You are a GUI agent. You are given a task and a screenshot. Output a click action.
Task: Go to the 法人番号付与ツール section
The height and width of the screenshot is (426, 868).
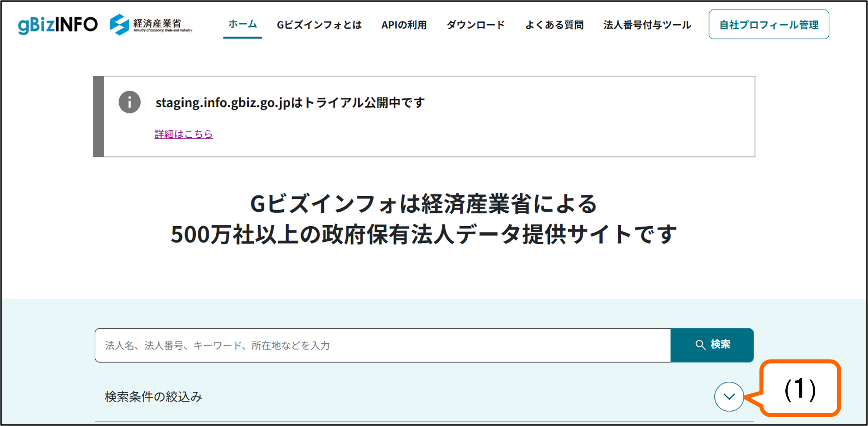click(646, 25)
